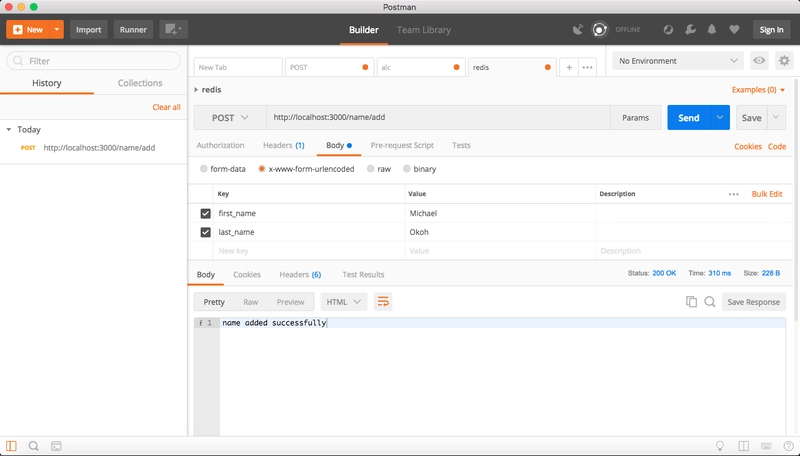Image resolution: width=800 pixels, height=456 pixels.
Task: Click the Import button
Action: click(89, 30)
